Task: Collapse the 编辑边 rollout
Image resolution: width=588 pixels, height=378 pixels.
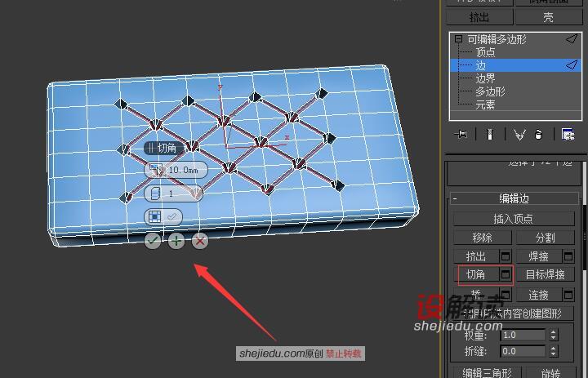Action: pyautogui.click(x=455, y=198)
